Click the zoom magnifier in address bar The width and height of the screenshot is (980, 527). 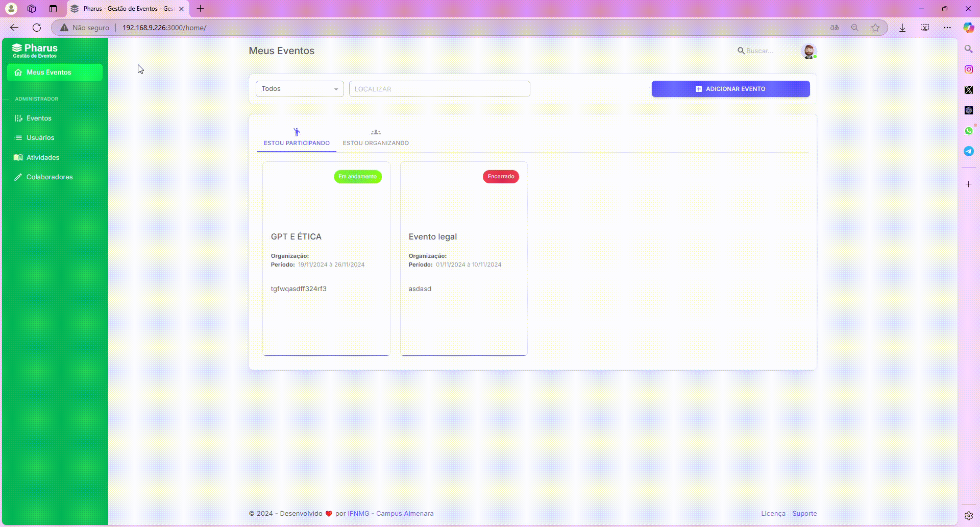[855, 28]
